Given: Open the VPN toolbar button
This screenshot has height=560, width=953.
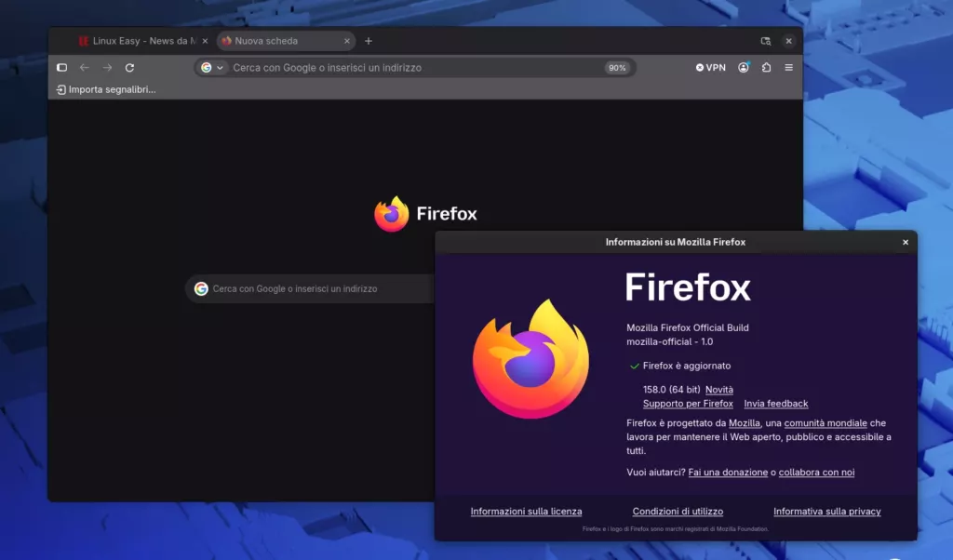Looking at the screenshot, I should pyautogui.click(x=710, y=67).
